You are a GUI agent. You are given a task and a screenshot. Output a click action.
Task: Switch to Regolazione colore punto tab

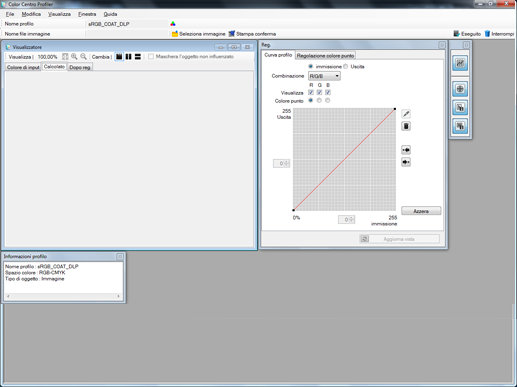pyautogui.click(x=325, y=56)
